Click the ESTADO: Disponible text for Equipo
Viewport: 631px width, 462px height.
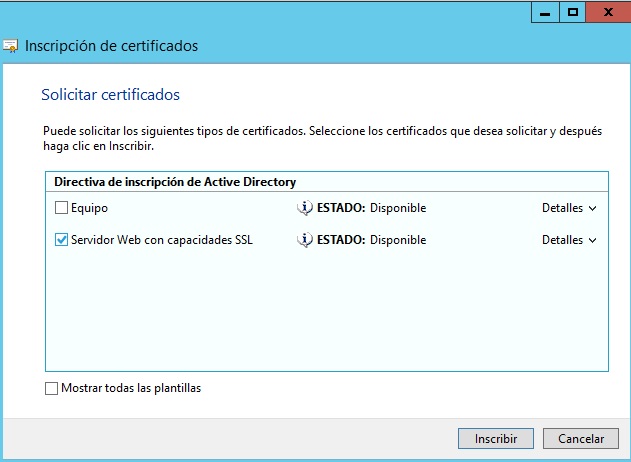coord(372,208)
